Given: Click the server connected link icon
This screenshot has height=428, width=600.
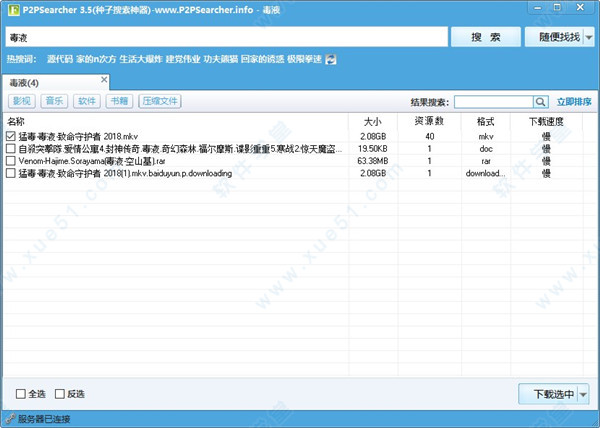Looking at the screenshot, I should 10,418.
